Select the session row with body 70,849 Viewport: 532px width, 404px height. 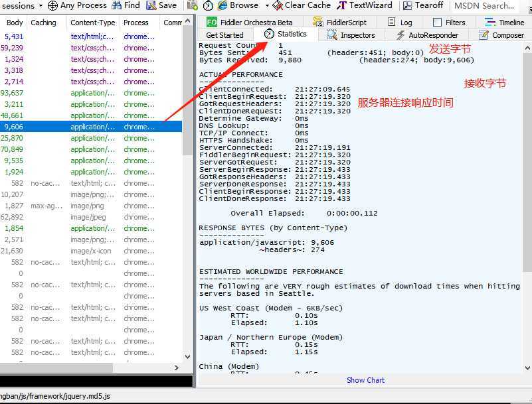(91, 149)
